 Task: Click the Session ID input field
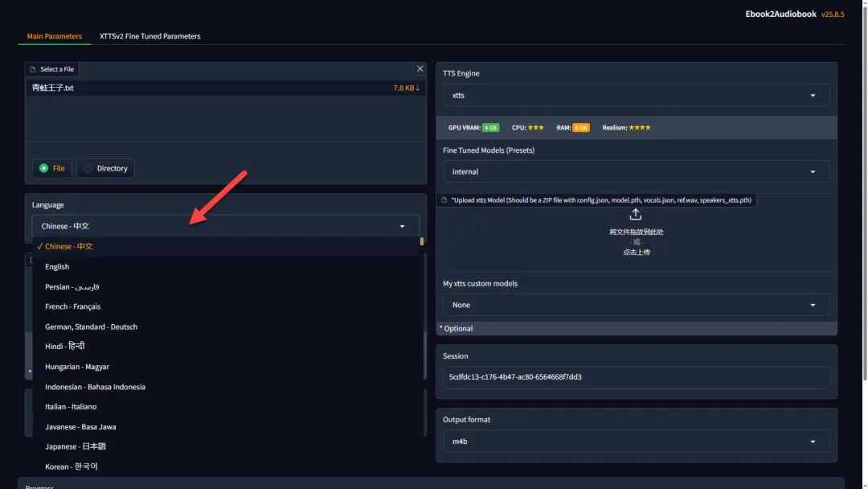point(636,376)
